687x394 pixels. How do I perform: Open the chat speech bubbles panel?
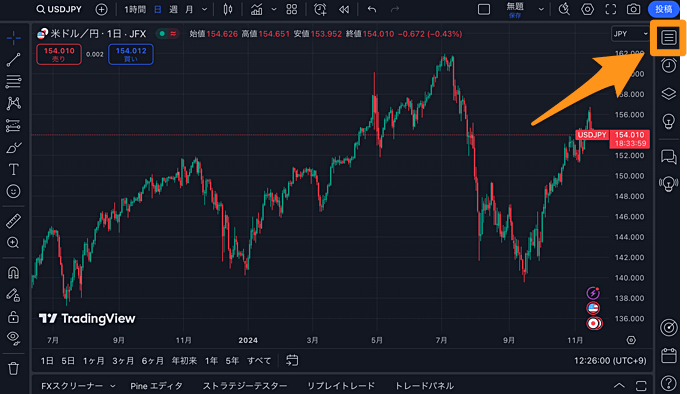[669, 156]
